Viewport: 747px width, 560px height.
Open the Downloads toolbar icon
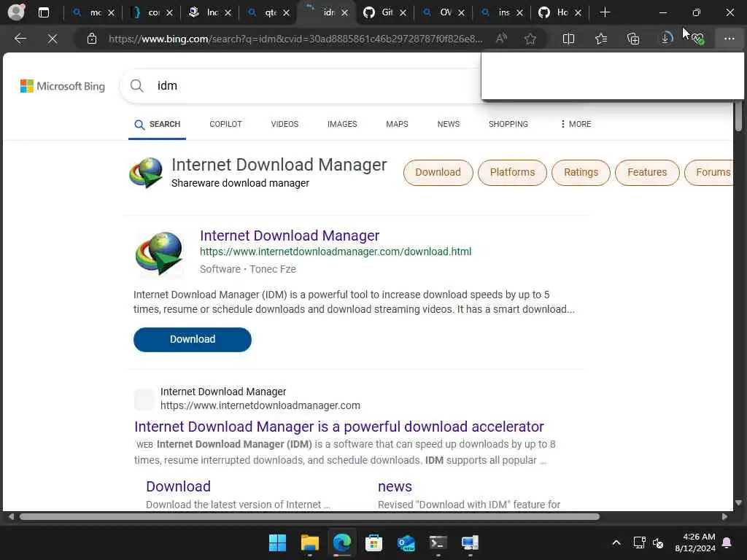pos(666,39)
